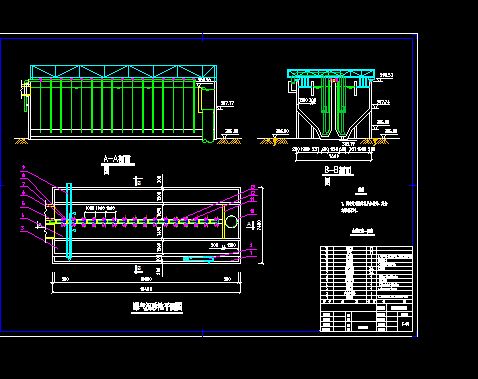Select the left ground hatch of A-A section
Screen dimensions: 478x379
21,141
